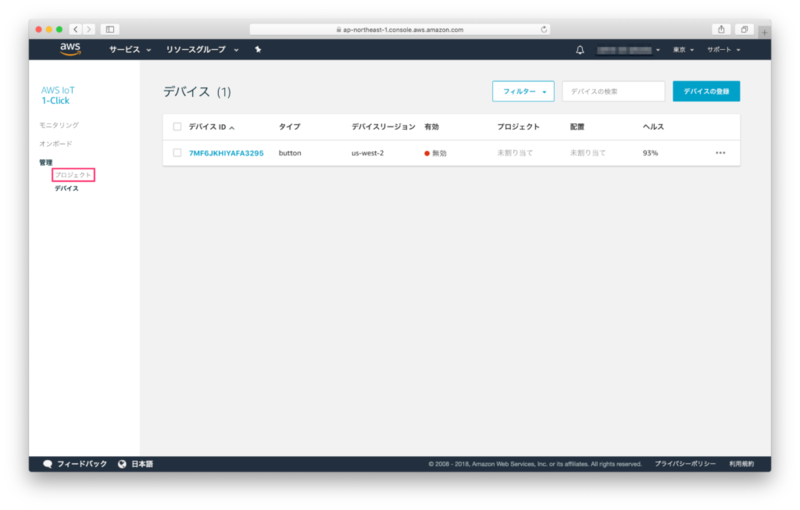
Task: Click the 無効 status cell
Action: 435,153
